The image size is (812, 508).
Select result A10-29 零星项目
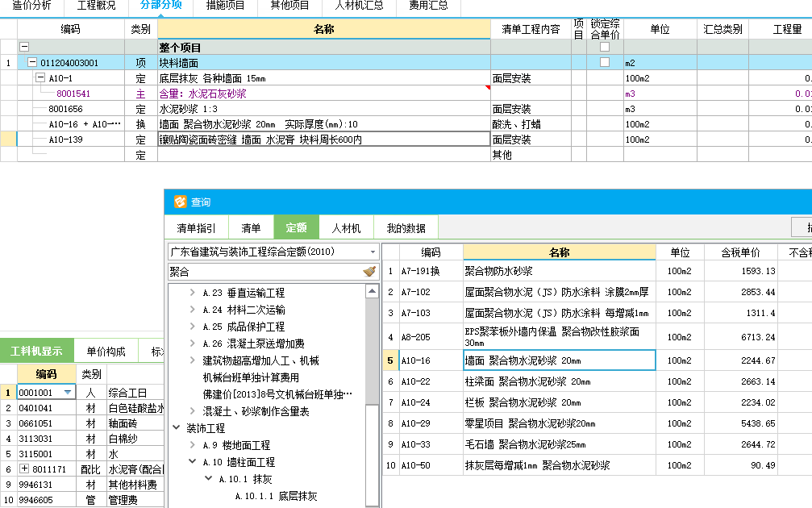560,423
